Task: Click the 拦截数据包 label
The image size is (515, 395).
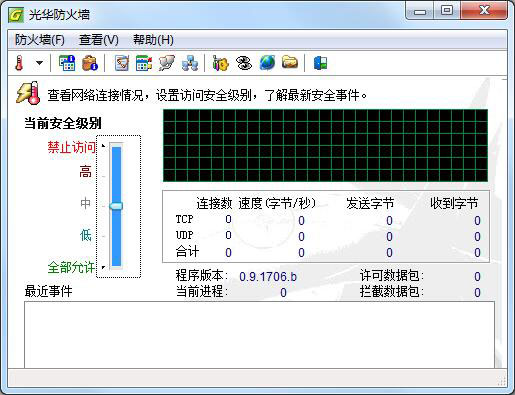Action: [392, 292]
